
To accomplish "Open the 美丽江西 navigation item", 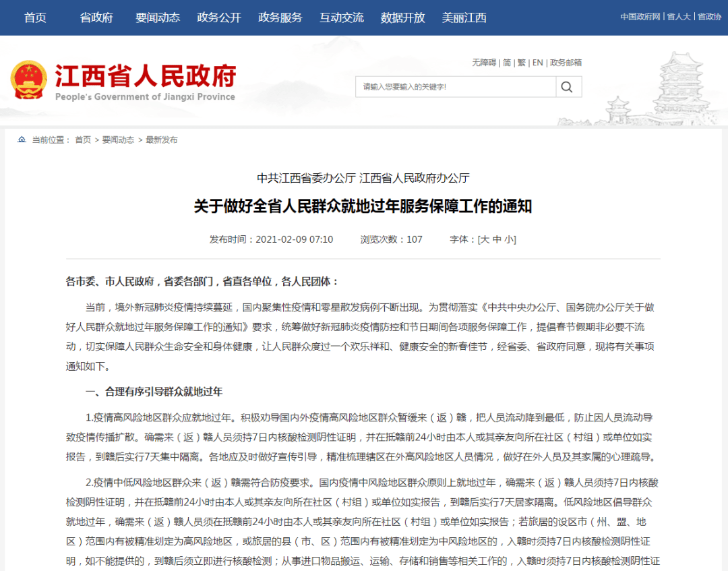I will point(464,18).
